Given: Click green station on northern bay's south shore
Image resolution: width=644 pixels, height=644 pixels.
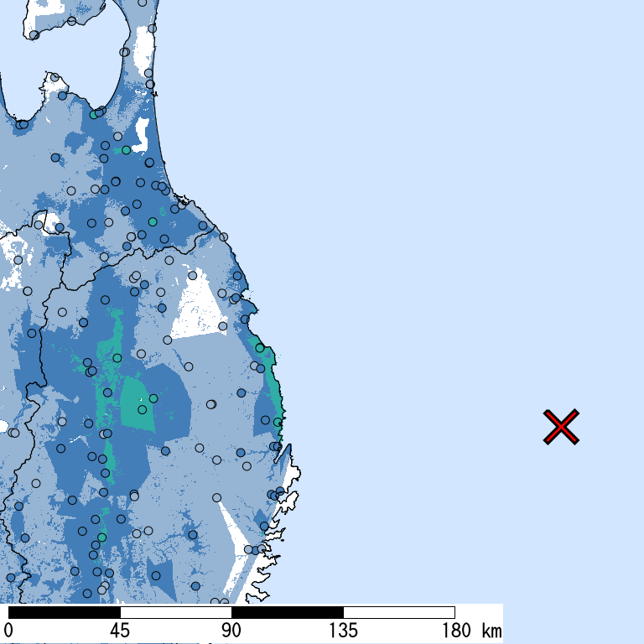Looking at the screenshot, I should tap(94, 114).
